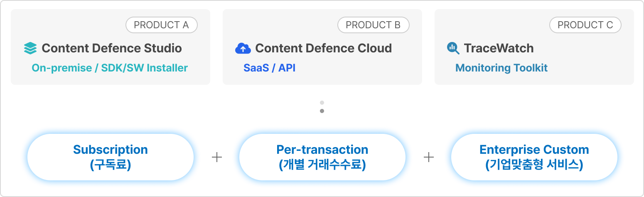This screenshot has height=197, width=644.
Task: Click plus sign before Enterprise Custom pill
Action: [428, 157]
